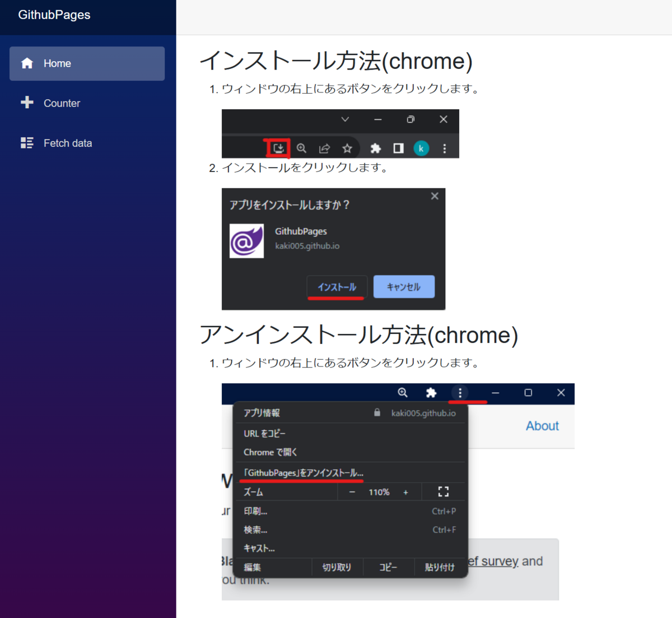Click the 'Ctrl+F' shortcut text

tap(444, 529)
